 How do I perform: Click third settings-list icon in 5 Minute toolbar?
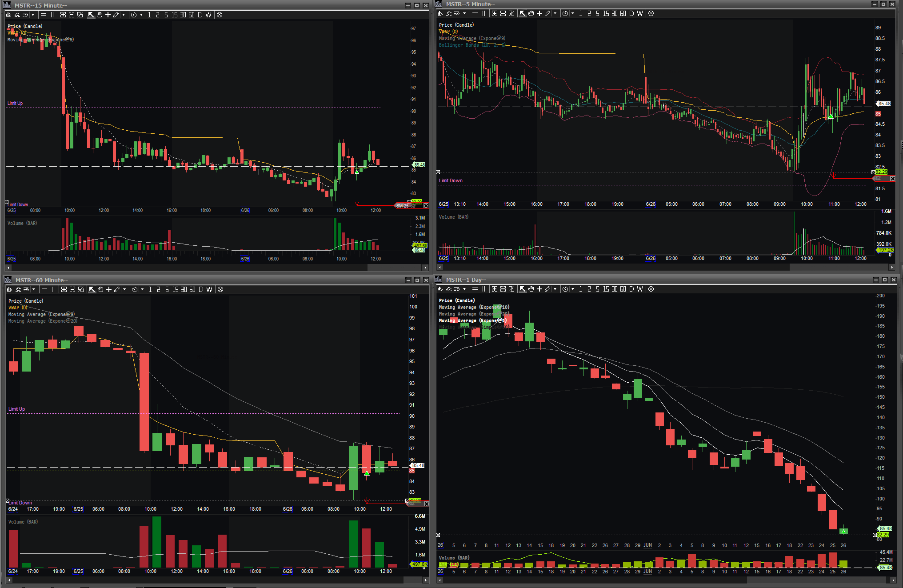457,13
